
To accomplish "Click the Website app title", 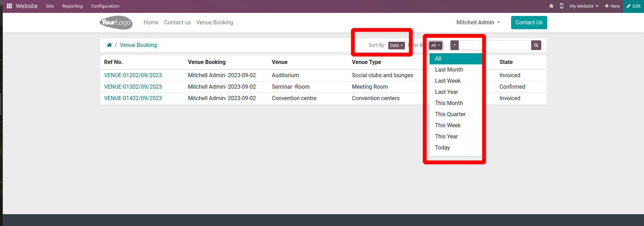I will tap(27, 6).
